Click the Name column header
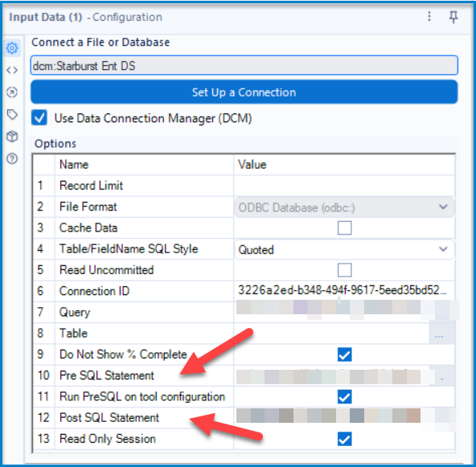 (74, 165)
